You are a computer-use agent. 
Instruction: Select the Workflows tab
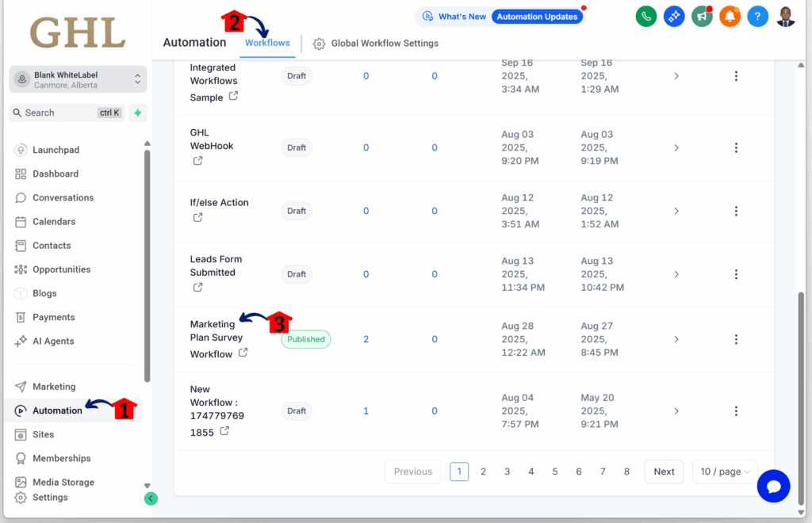coord(268,44)
